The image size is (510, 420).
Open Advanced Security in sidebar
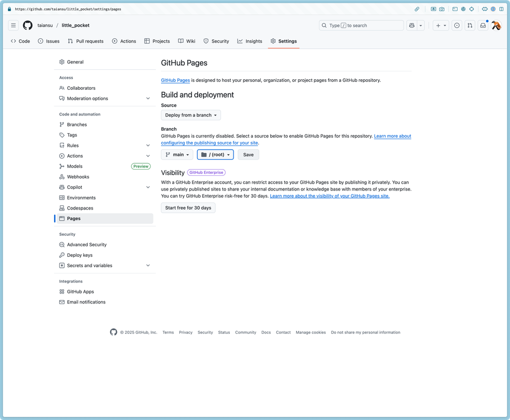(x=105, y=245)
